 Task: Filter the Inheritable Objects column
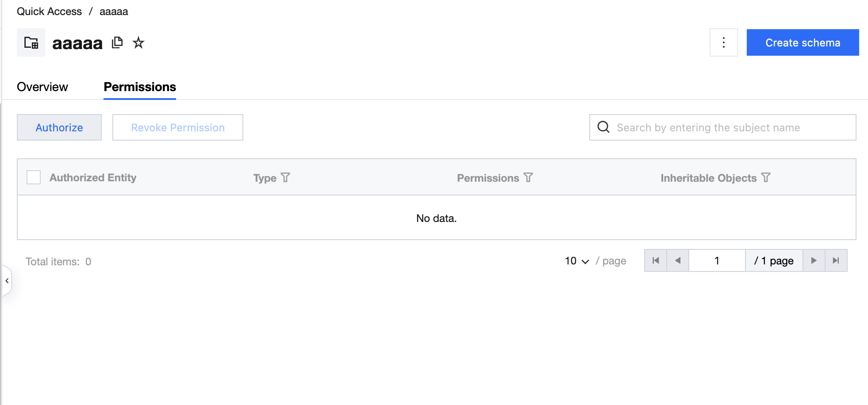(766, 178)
